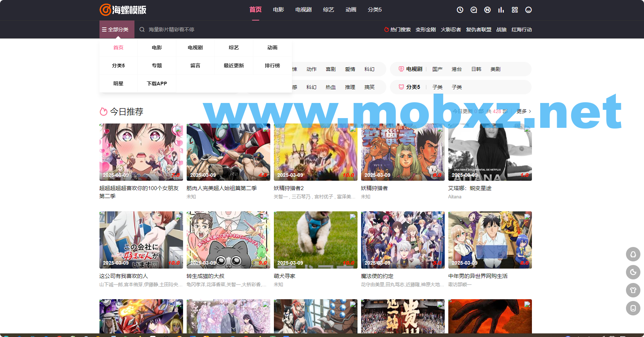
Task: Choose 排行榜 in the dropdown panel
Action: [272, 66]
